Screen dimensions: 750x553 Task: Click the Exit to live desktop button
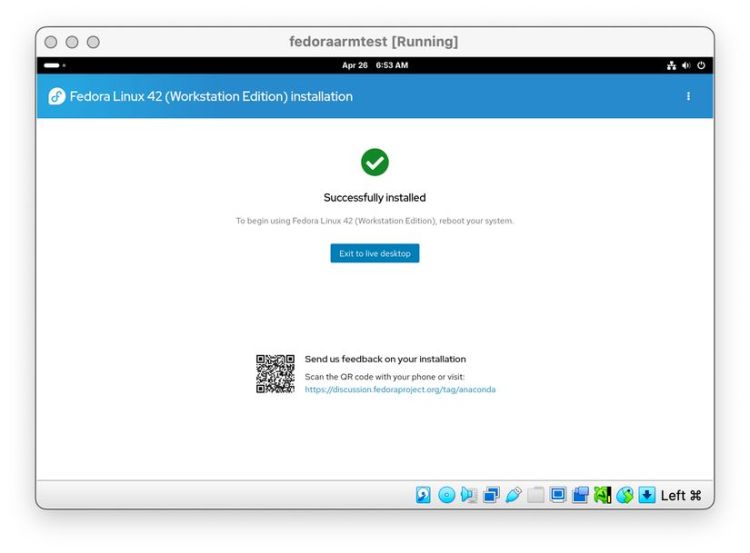[375, 253]
